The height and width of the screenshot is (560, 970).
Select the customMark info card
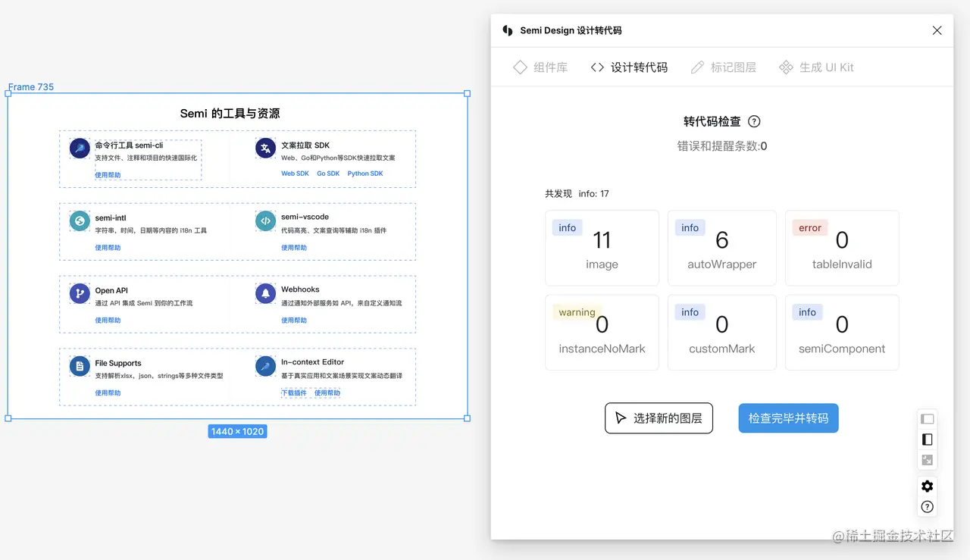click(722, 333)
